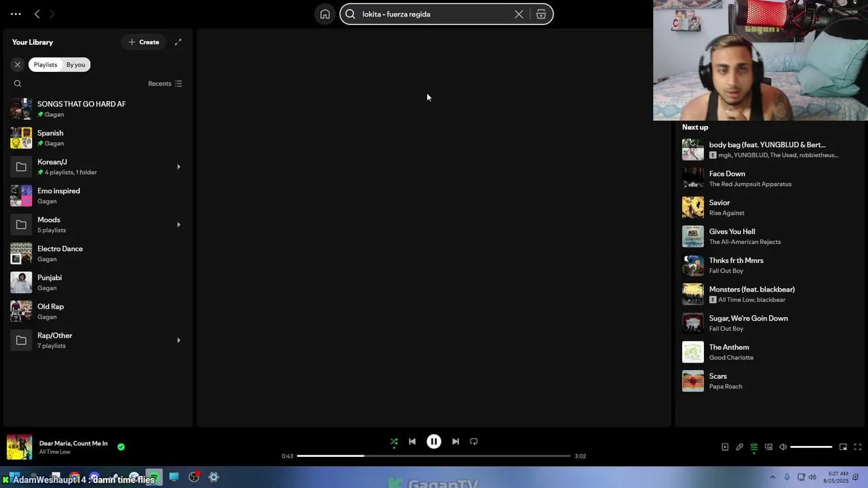Go forward with the right arrow
Viewport: 868px width, 488px height.
click(52, 14)
